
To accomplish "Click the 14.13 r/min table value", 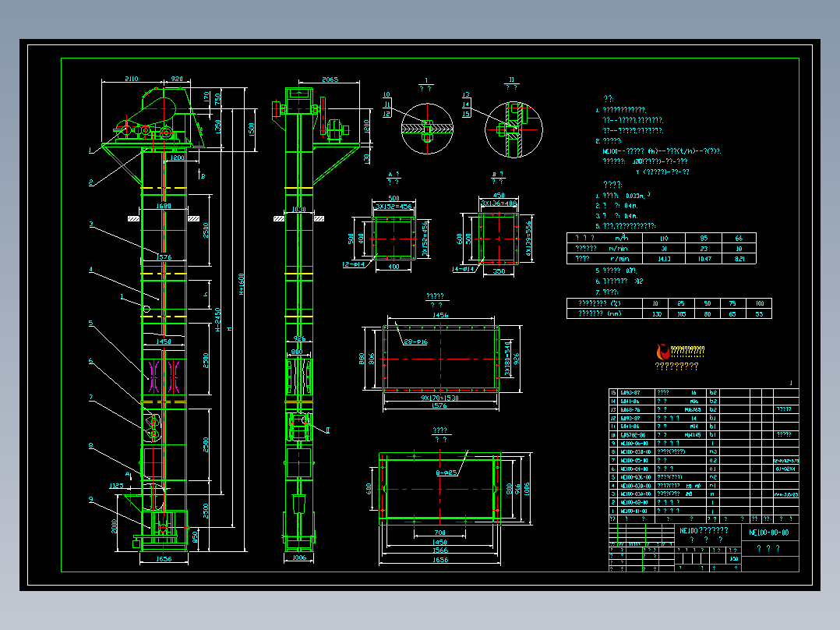I will coord(664,259).
